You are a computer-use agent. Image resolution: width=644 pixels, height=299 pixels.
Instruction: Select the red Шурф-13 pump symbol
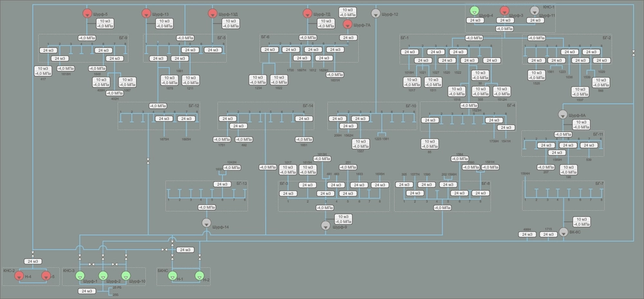click(147, 14)
